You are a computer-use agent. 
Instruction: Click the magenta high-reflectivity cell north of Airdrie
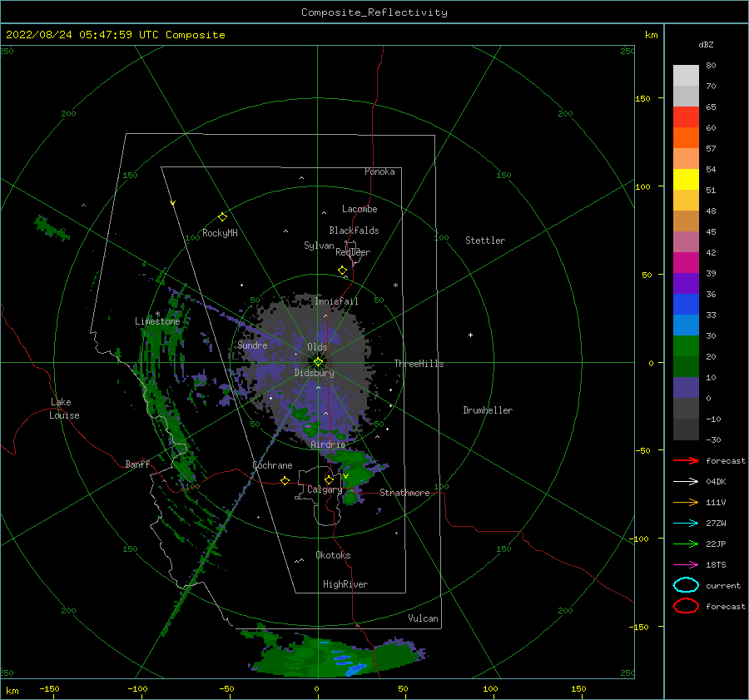coord(309,425)
